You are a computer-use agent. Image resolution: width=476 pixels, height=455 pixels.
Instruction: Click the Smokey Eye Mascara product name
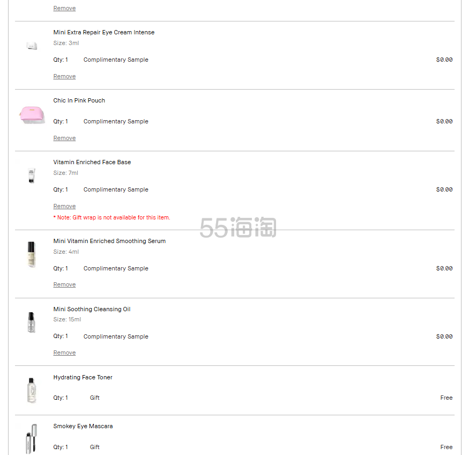83,427
